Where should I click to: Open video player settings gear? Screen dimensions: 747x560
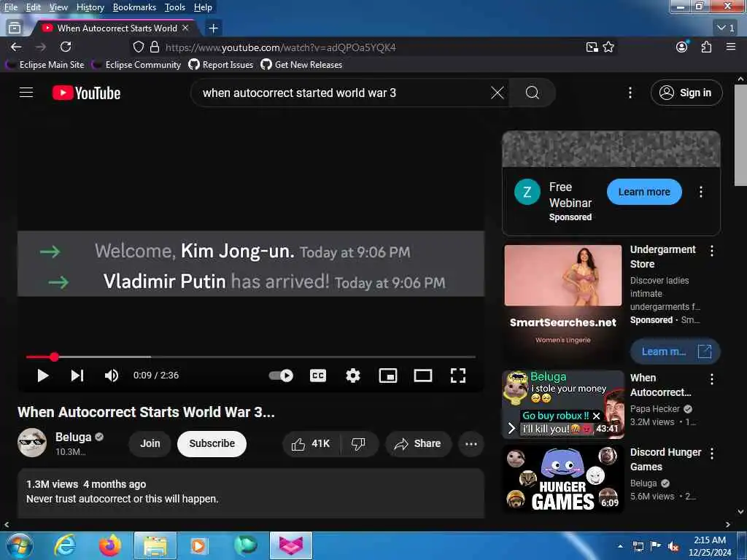353,376
